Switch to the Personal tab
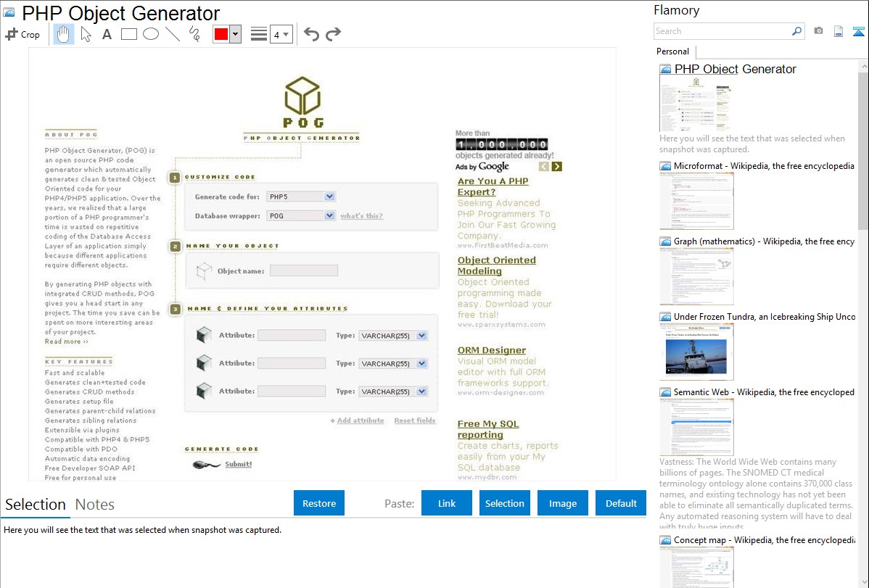 [672, 51]
